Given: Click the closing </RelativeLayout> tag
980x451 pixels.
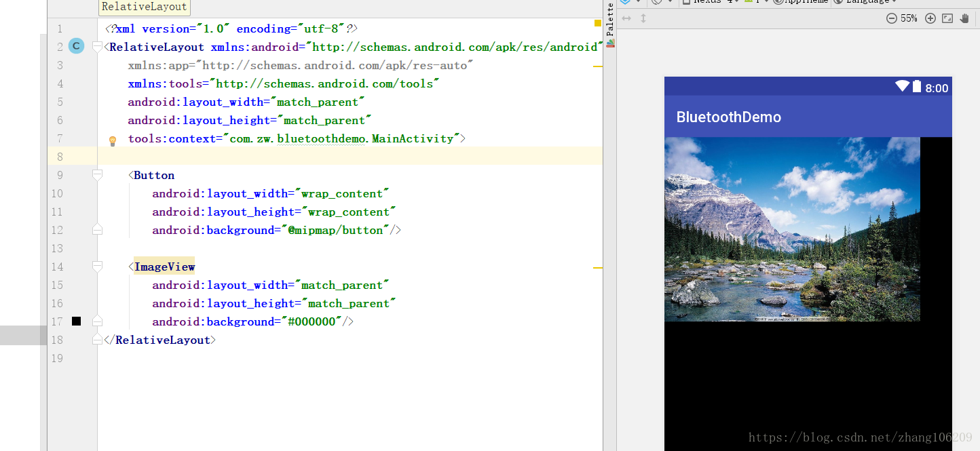Looking at the screenshot, I should 160,340.
